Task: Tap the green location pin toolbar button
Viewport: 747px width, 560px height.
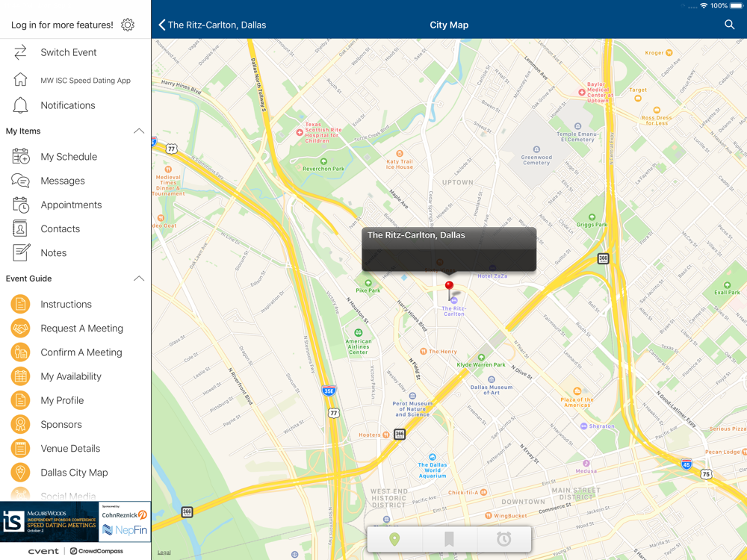Action: coord(394,539)
